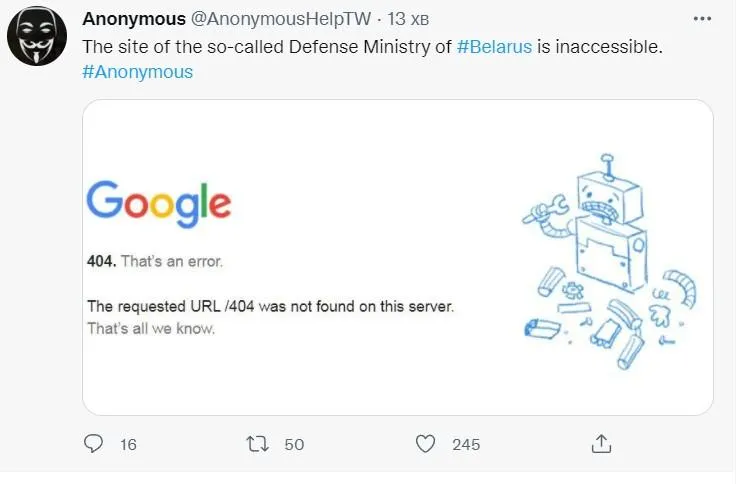Click the 'That's all we know.' text
This screenshot has width=741, height=484.
tap(150, 328)
